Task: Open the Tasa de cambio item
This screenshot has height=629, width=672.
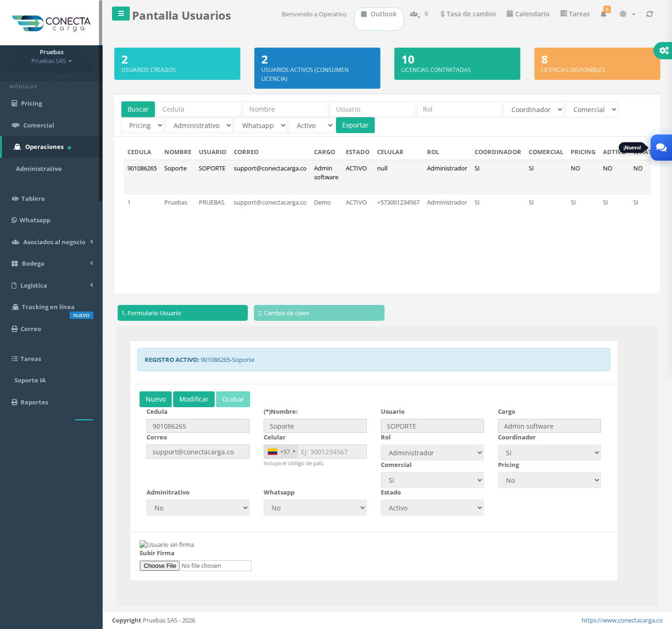Action: (x=468, y=14)
